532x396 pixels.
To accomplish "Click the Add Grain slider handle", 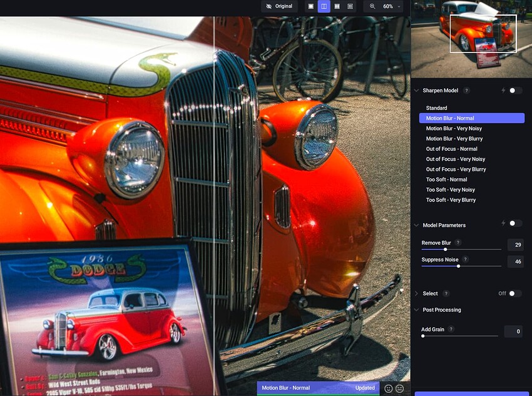I will coord(423,336).
